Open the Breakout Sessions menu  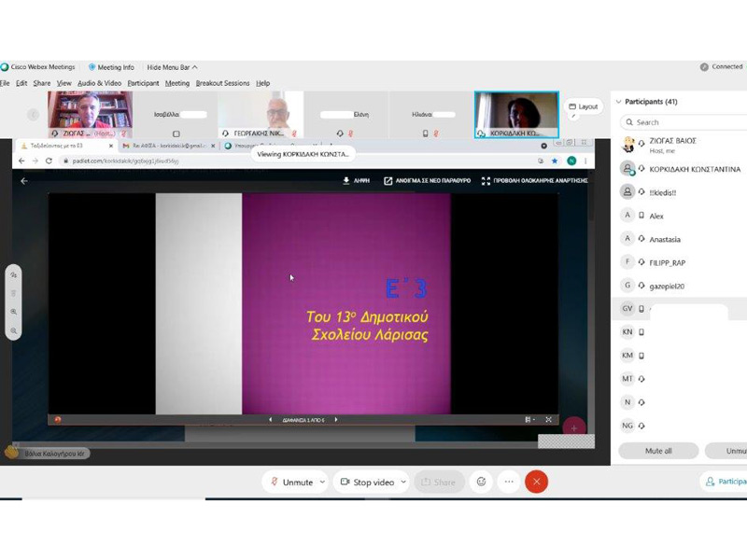[222, 83]
